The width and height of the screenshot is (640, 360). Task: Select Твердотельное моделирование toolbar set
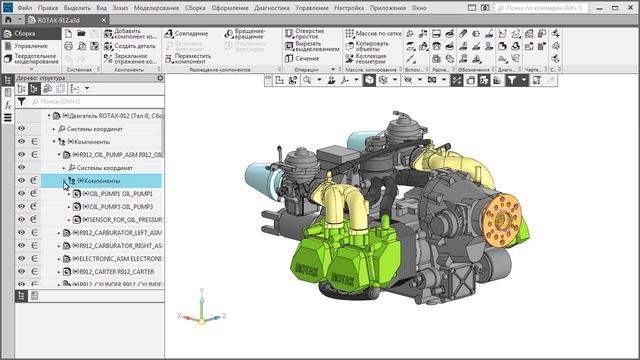click(x=31, y=58)
